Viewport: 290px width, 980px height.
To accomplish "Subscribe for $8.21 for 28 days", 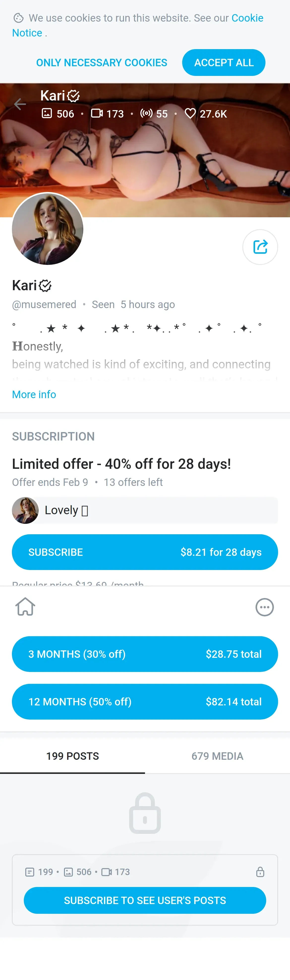I will click(x=145, y=552).
